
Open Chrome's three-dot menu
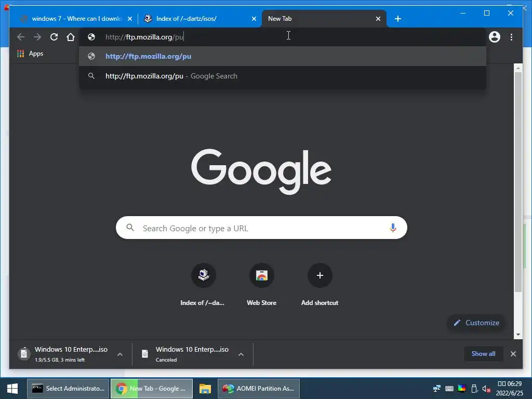pos(511,37)
